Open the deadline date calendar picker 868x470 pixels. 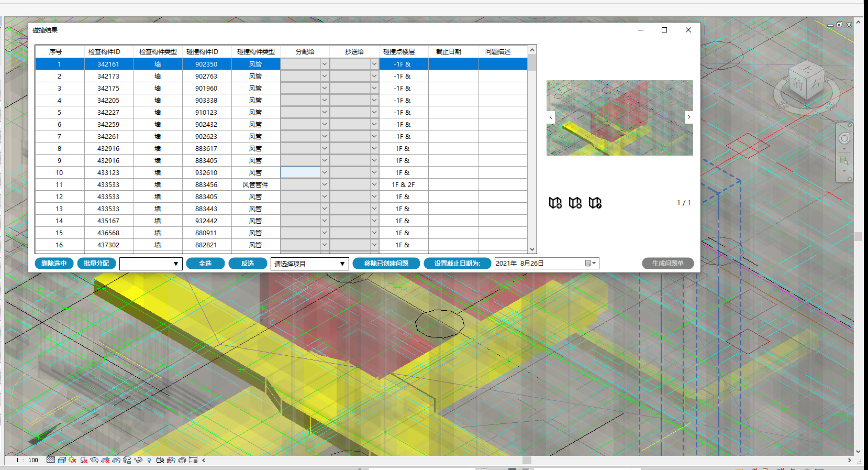[591, 263]
